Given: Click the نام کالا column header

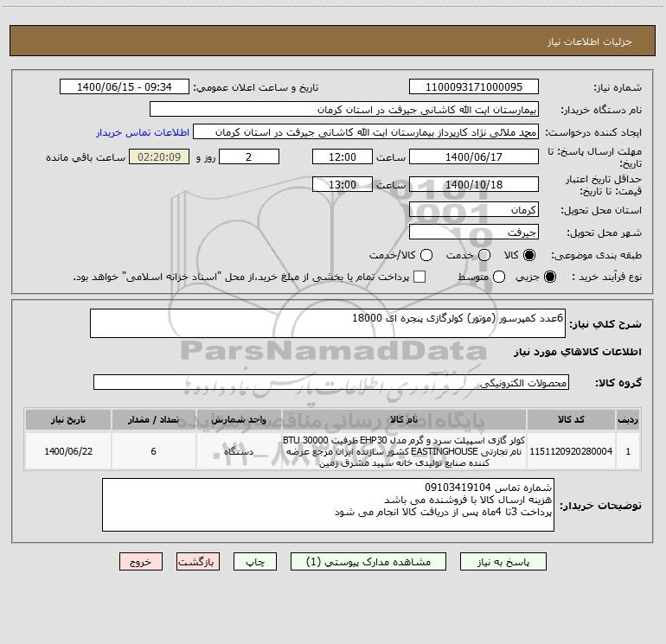Looking at the screenshot, I should tap(404, 419).
